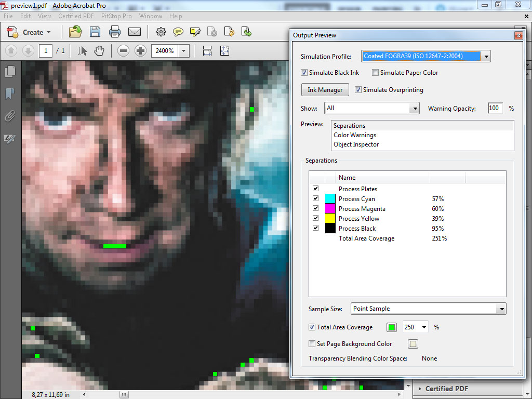Open the Bookmarks side panel
Viewport: 532px width, 399px height.
point(10,94)
